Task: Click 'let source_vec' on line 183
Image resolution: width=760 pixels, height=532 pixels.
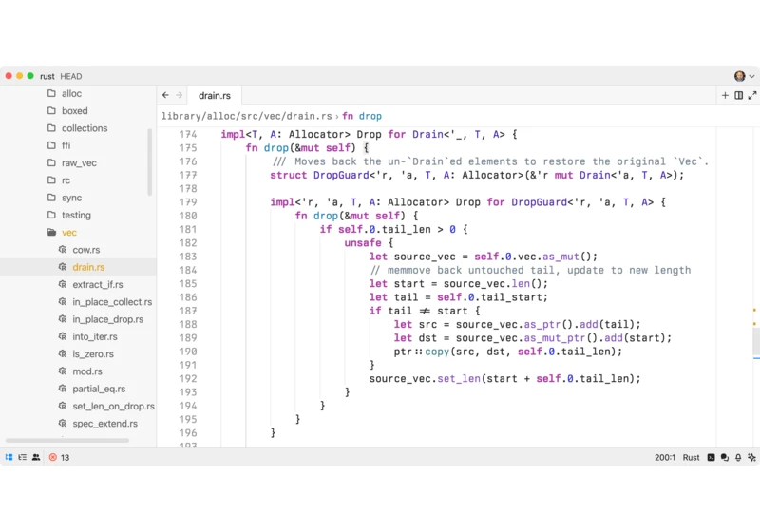Action: (412, 256)
